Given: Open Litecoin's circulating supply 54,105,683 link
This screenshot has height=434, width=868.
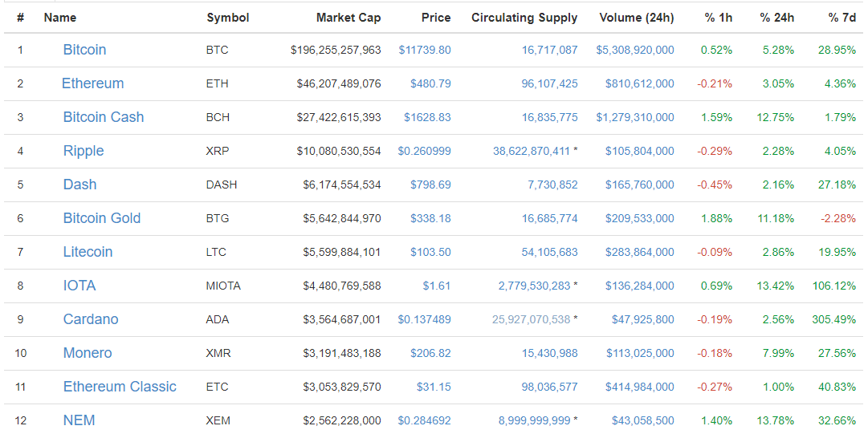Looking at the screenshot, I should coord(549,252).
